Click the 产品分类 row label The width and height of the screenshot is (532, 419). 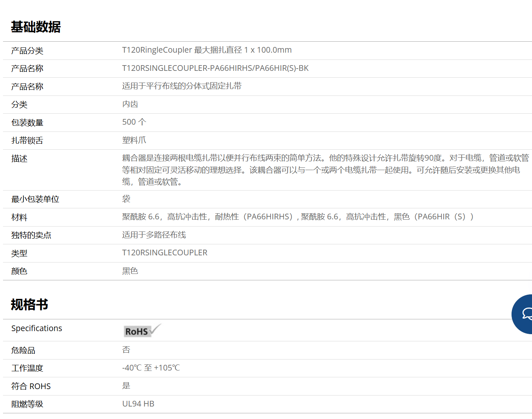(x=27, y=51)
